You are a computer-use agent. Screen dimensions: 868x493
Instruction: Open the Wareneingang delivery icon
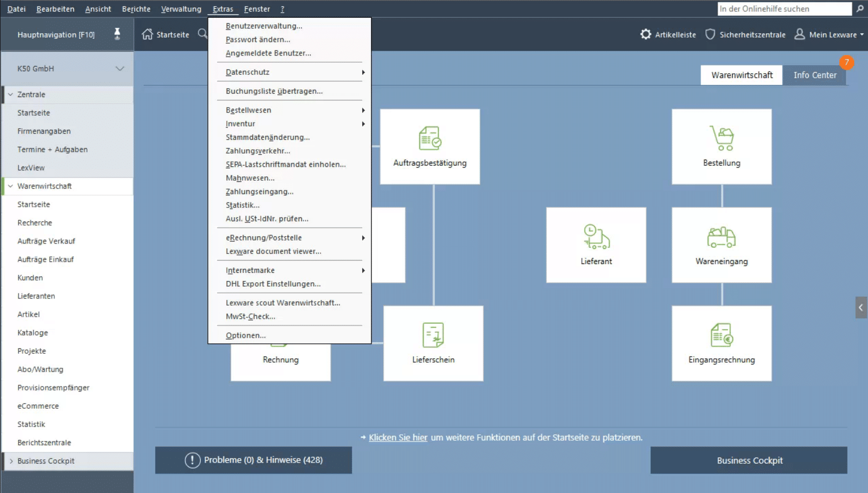pos(722,237)
